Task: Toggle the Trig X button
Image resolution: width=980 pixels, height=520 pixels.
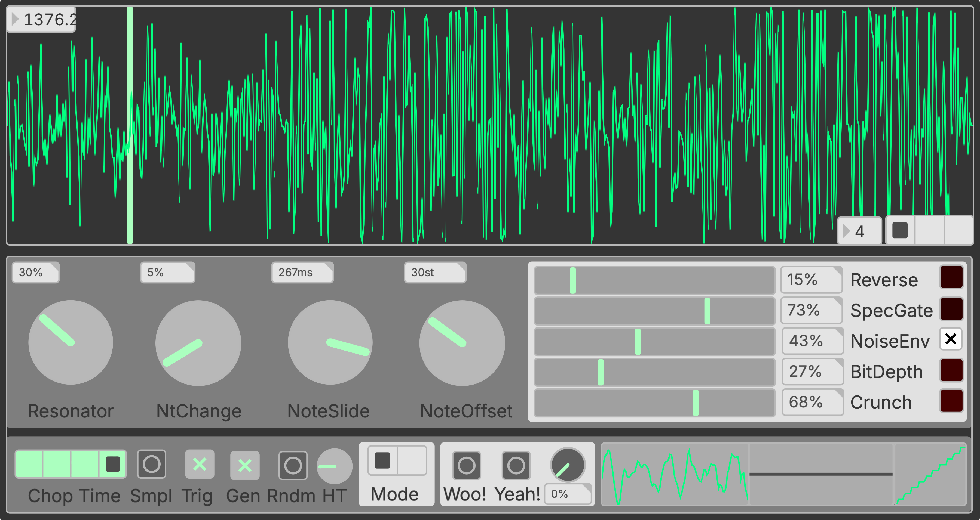Action: pos(199,464)
